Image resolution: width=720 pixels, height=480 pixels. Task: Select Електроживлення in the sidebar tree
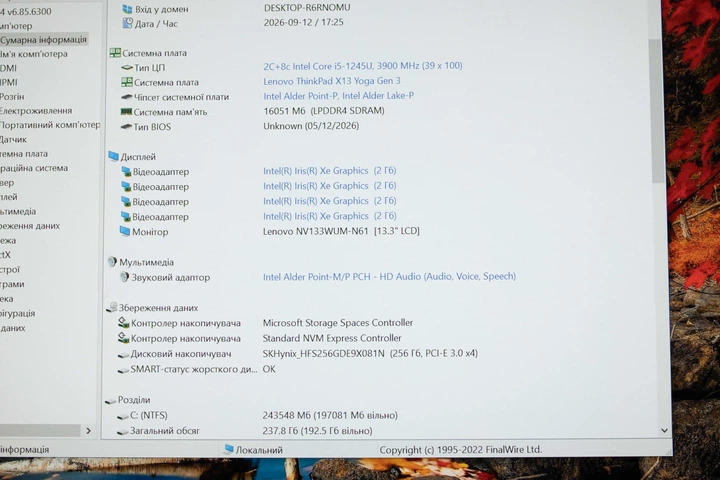pyautogui.click(x=36, y=111)
